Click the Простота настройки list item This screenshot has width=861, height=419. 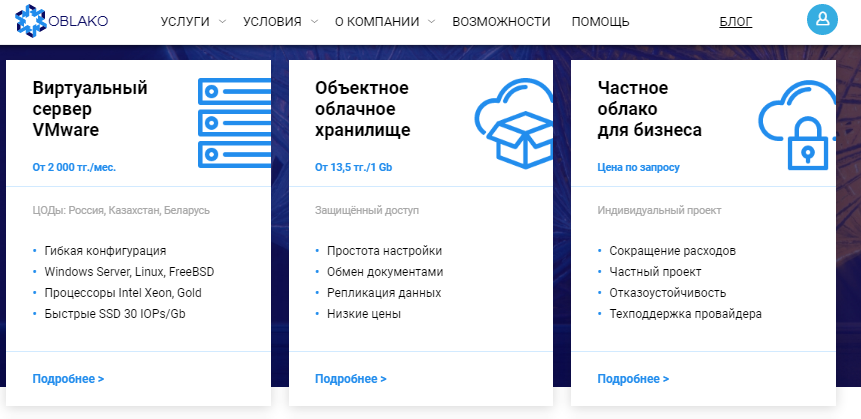click(x=384, y=251)
